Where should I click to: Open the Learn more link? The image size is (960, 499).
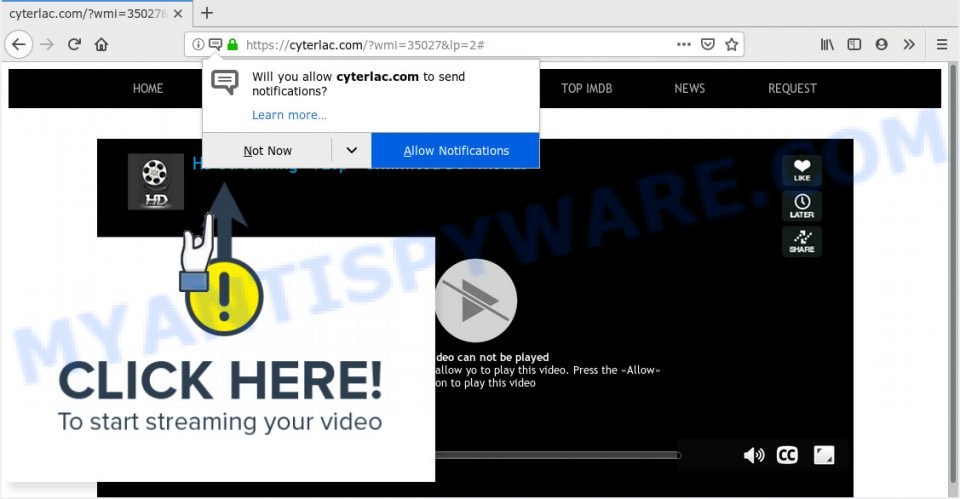point(289,115)
